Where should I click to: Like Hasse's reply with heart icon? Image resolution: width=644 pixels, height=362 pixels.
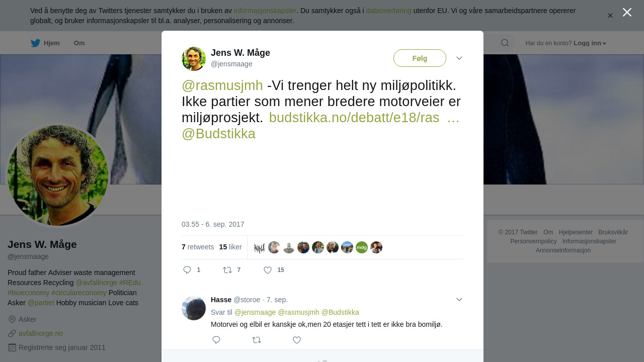[x=297, y=340]
